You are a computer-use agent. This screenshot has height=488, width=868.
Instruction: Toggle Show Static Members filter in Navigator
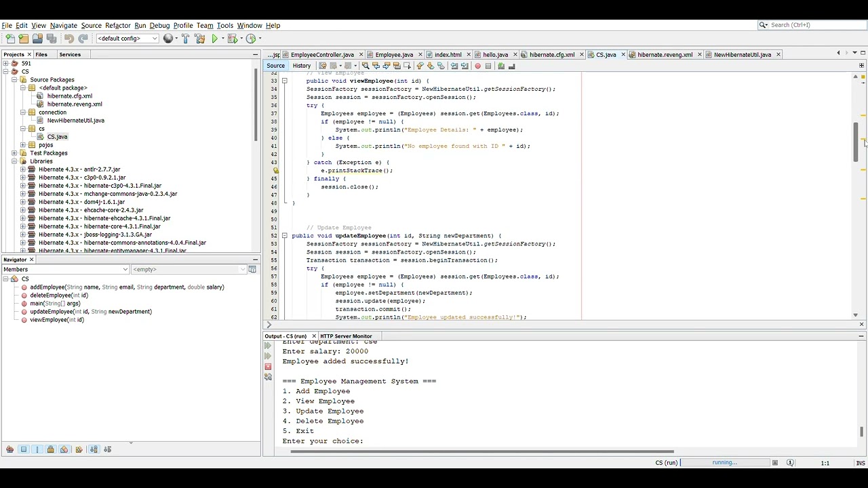click(x=37, y=449)
